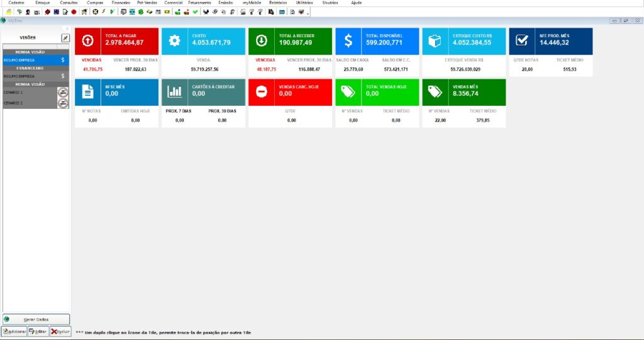Click the Adicionar button
This screenshot has height=340, width=644.
[x=14, y=331]
